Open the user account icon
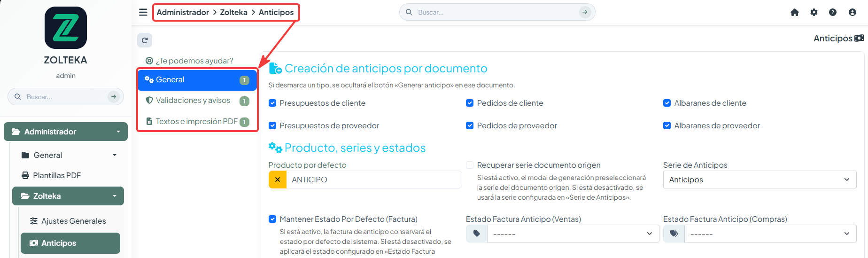This screenshot has width=868, height=258. click(852, 12)
